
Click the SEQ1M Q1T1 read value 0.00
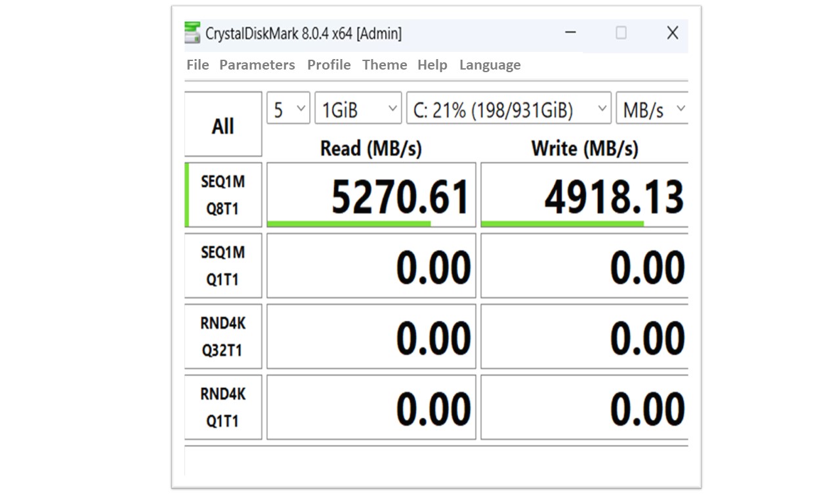tap(371, 266)
